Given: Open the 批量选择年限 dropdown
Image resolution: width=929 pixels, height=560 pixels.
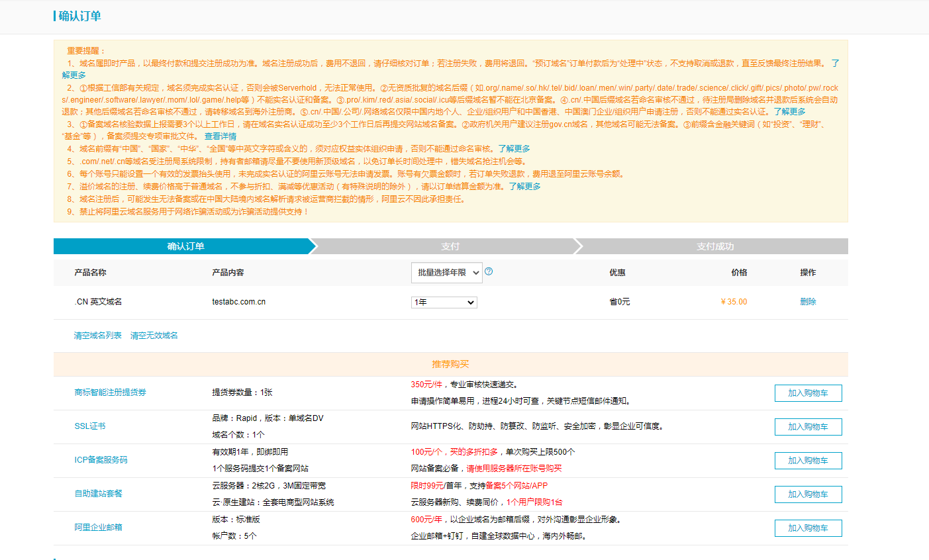Looking at the screenshot, I should click(x=447, y=273).
